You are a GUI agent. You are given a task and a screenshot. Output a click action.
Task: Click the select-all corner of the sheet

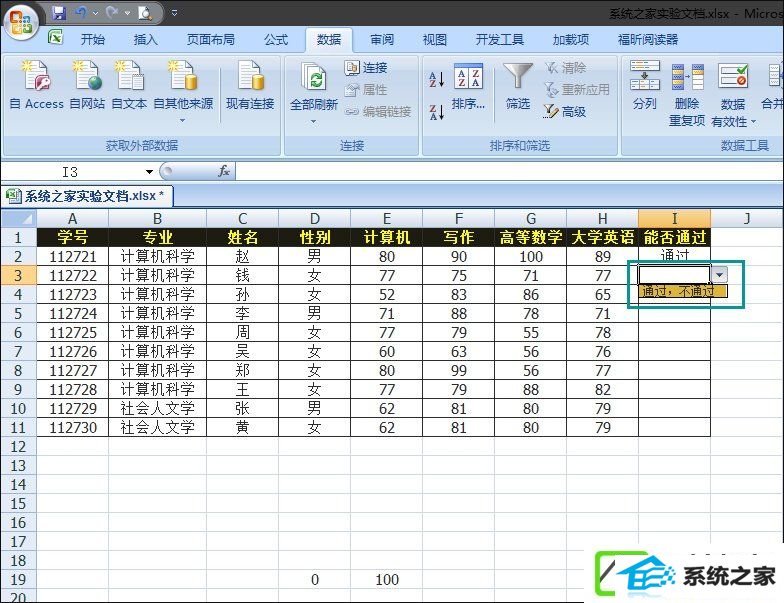click(19, 218)
